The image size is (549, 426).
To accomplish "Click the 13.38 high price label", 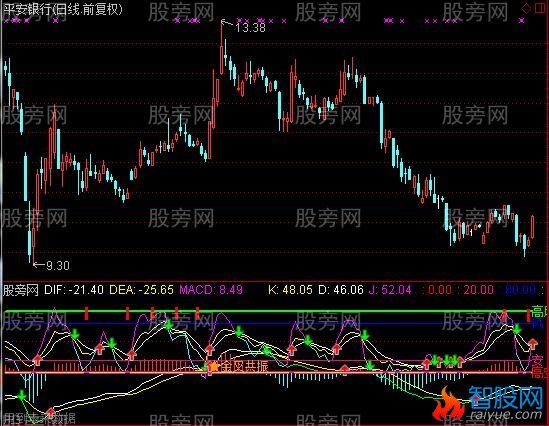I will [250, 28].
